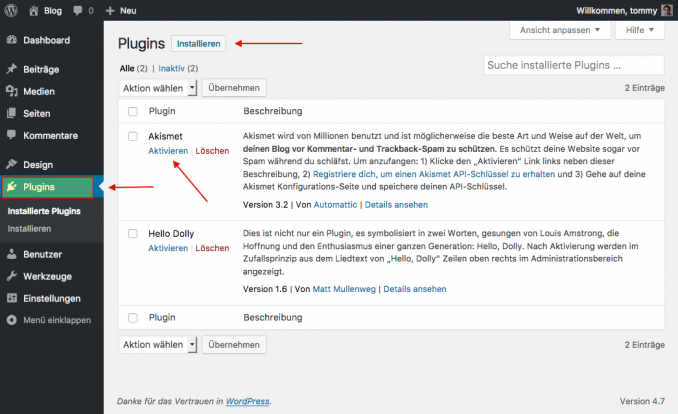Click the Benutzer user icon

point(12,254)
